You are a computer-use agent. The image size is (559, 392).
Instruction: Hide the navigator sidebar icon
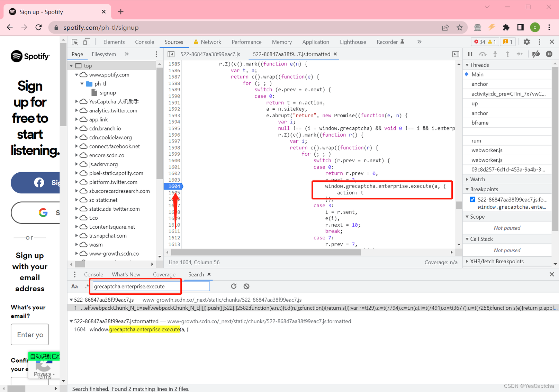coord(171,54)
